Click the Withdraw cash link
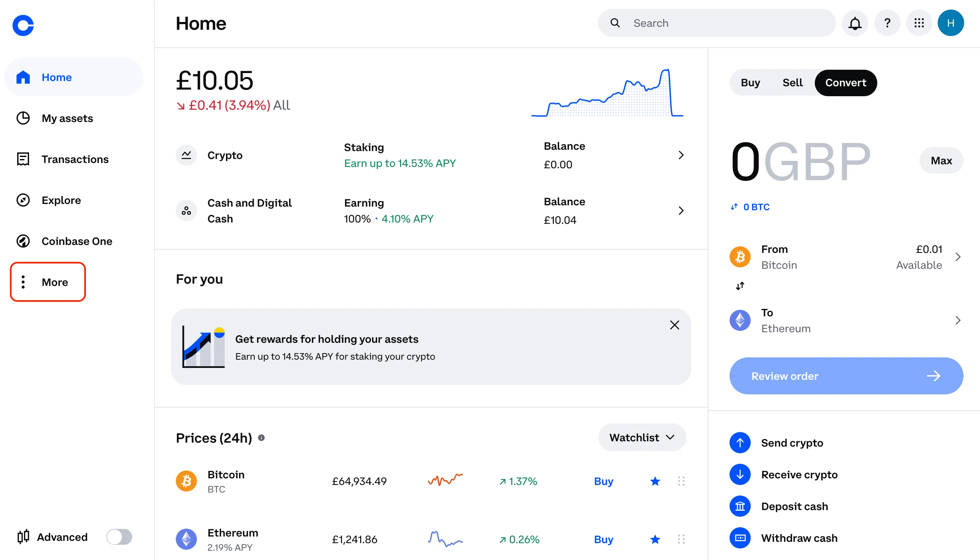The width and height of the screenshot is (980, 560). point(799,538)
